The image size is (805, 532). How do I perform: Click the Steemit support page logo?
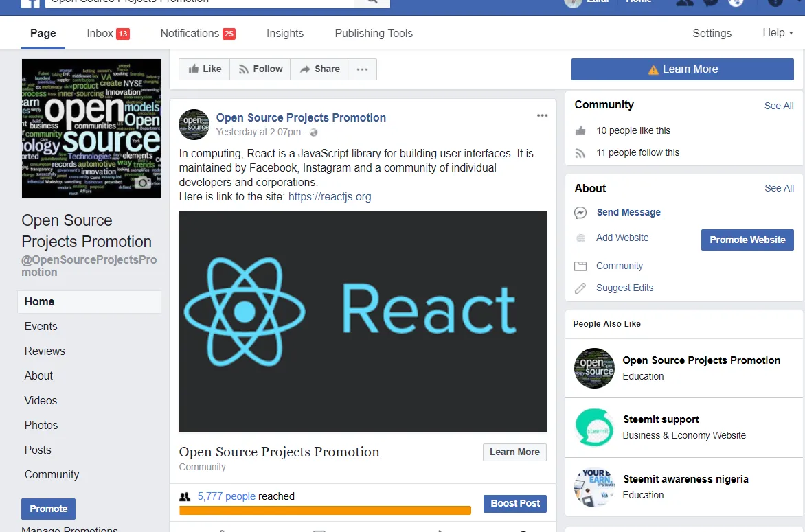595,428
